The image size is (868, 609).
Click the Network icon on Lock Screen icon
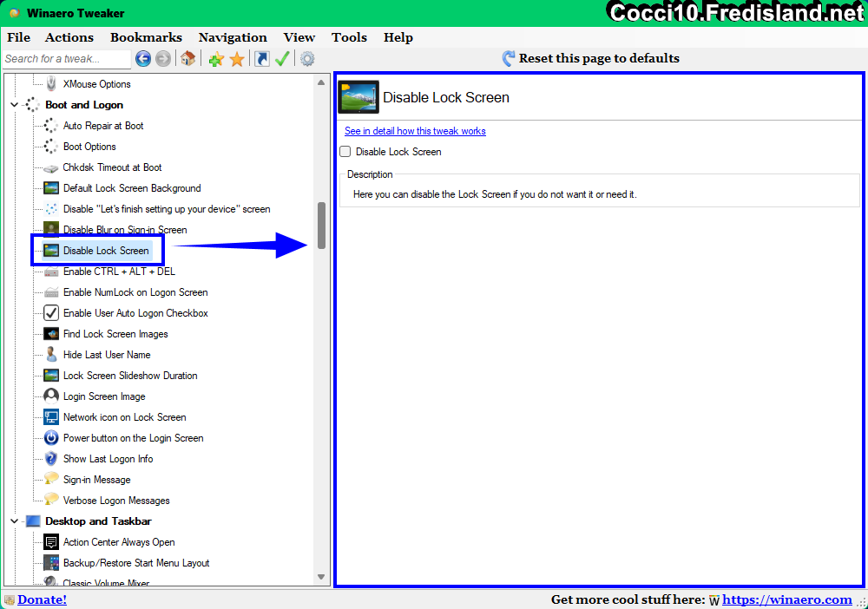click(51, 417)
